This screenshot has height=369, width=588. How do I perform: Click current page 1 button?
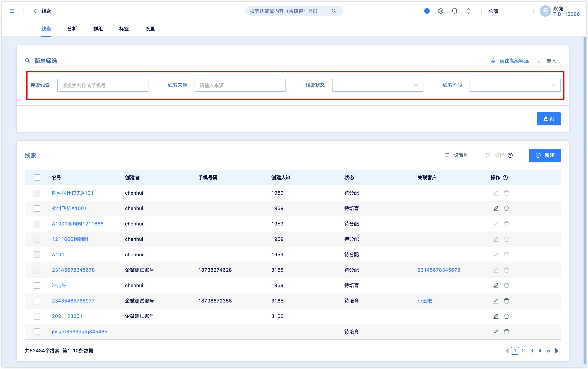click(x=515, y=351)
